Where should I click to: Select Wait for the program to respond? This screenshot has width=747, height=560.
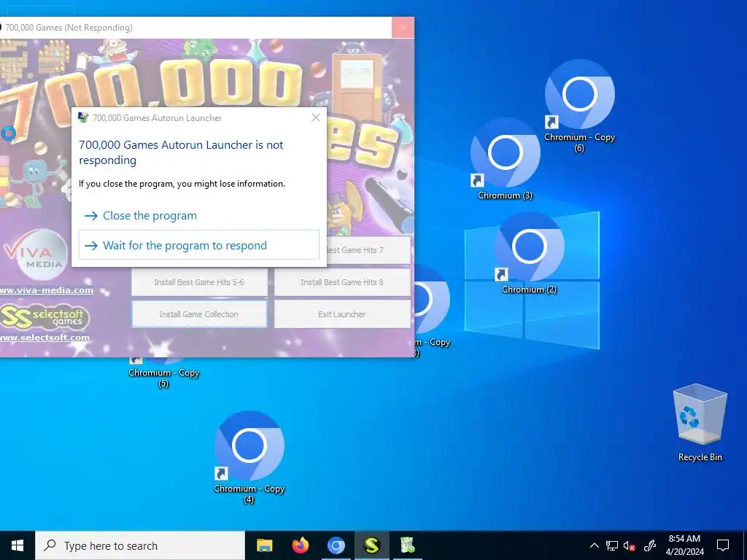pos(198,245)
